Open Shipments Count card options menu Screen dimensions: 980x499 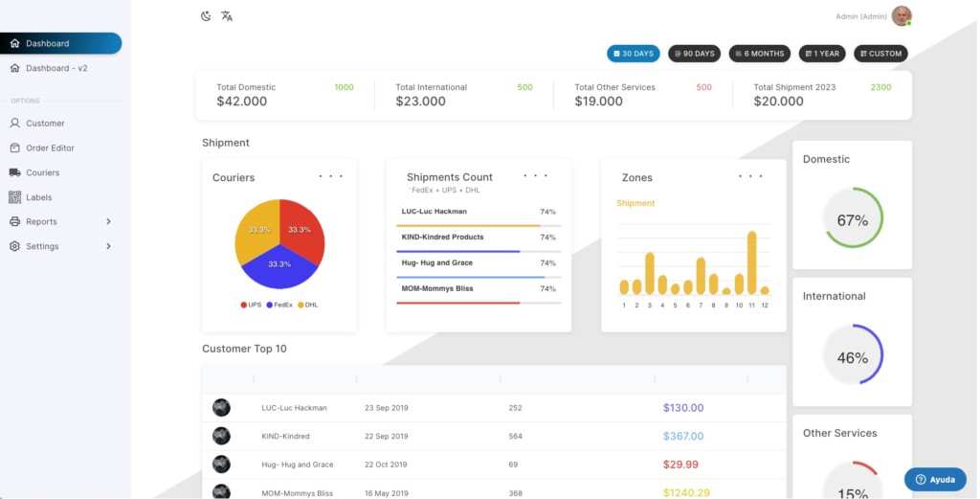536,176
